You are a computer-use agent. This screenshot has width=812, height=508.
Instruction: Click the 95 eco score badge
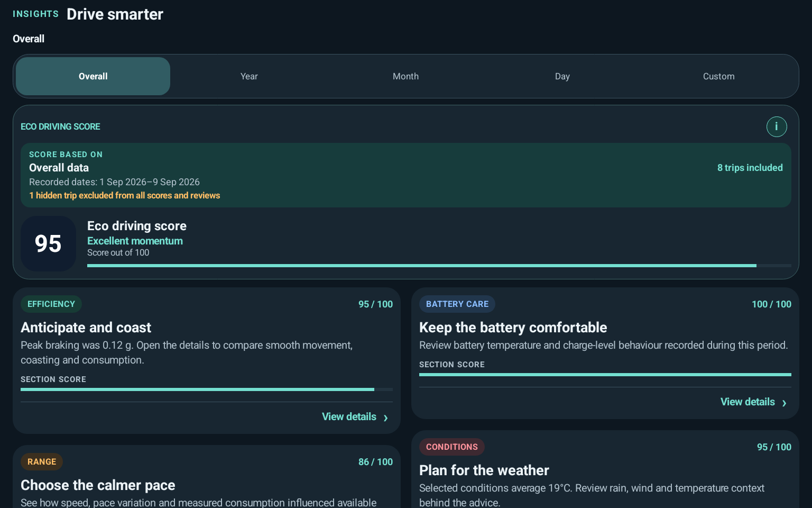[48, 243]
